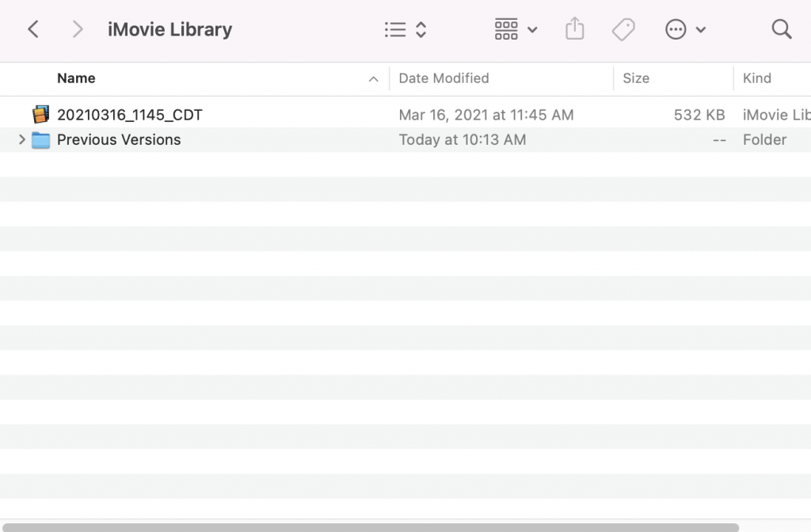Select the iMovie library file icon
Image resolution: width=811 pixels, height=532 pixels.
pyautogui.click(x=41, y=114)
